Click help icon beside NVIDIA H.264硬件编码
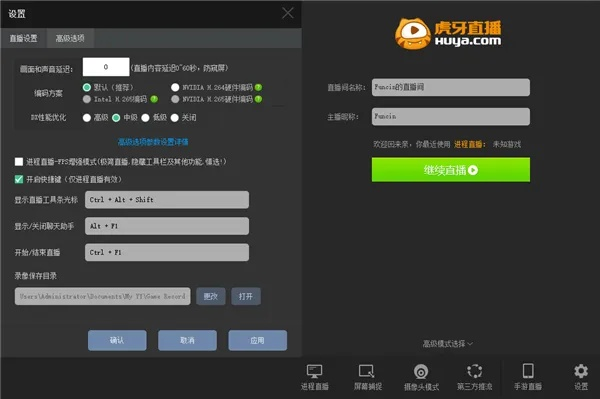600x399 pixels. pos(258,88)
